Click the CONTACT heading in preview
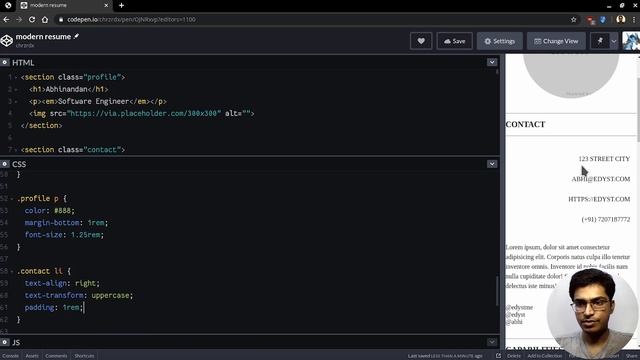The width and height of the screenshot is (640, 360). coord(525,124)
